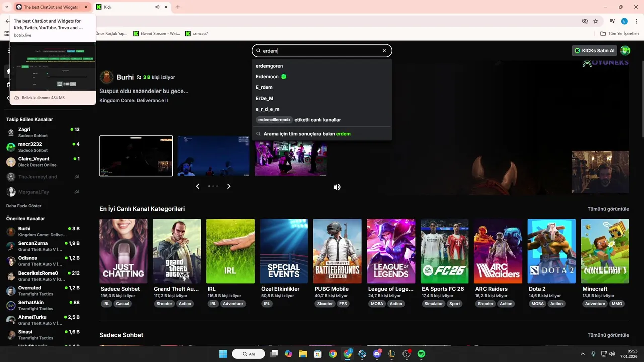
Task: Open the Windows Start menu
Action: (223, 354)
